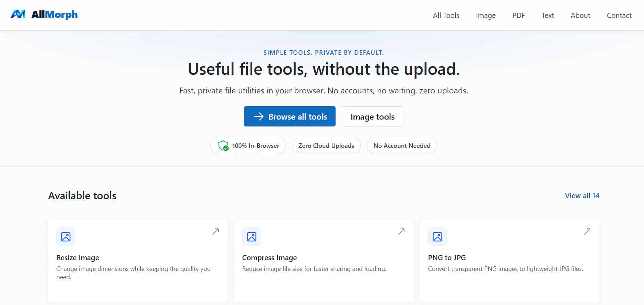Open the Compress Image tool title

pos(270,258)
